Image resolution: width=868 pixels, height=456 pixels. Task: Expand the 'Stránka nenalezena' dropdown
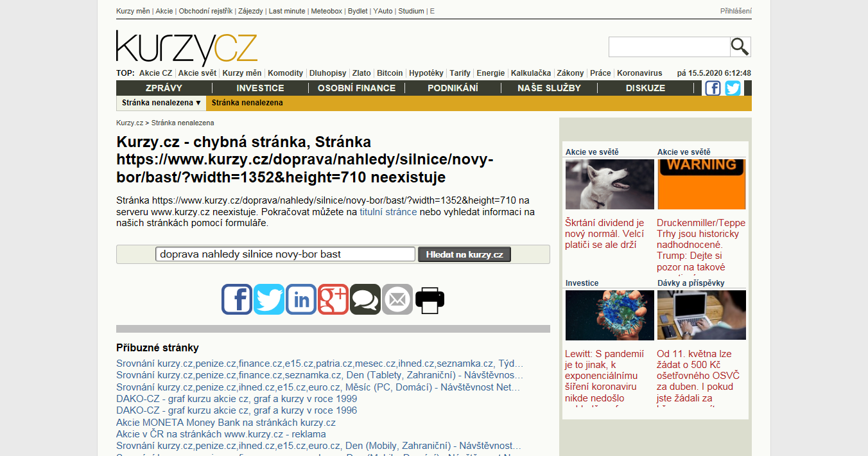162,103
